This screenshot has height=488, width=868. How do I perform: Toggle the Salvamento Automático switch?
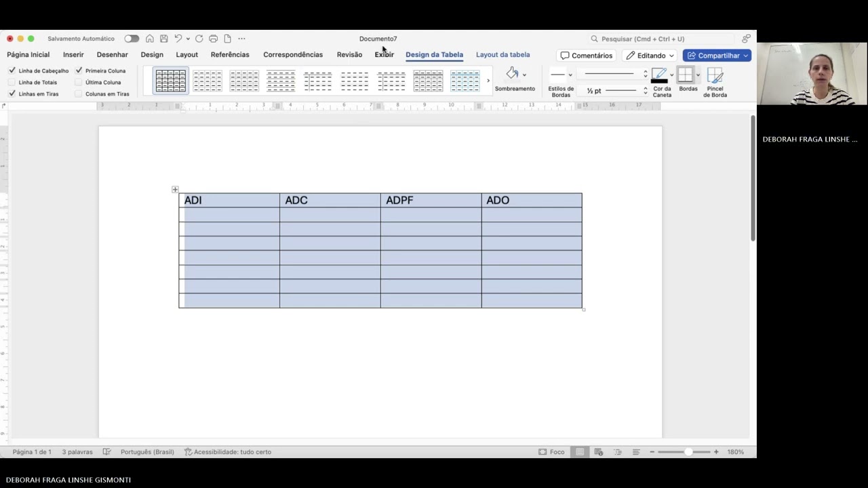point(132,39)
